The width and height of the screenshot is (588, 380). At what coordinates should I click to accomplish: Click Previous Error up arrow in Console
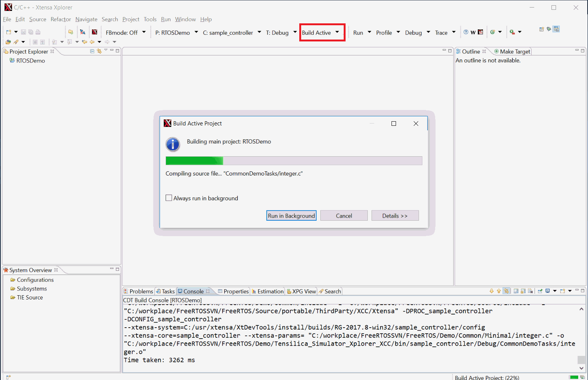499,291
